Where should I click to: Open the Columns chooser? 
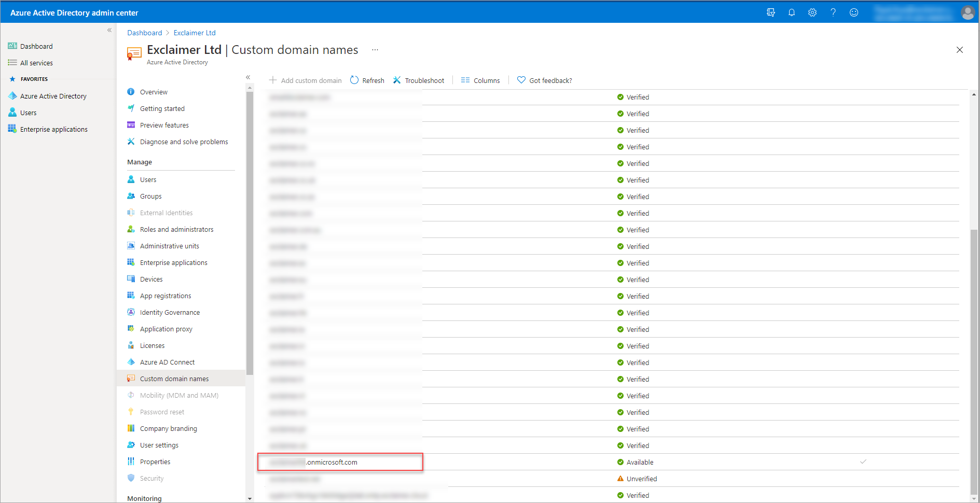(x=480, y=80)
